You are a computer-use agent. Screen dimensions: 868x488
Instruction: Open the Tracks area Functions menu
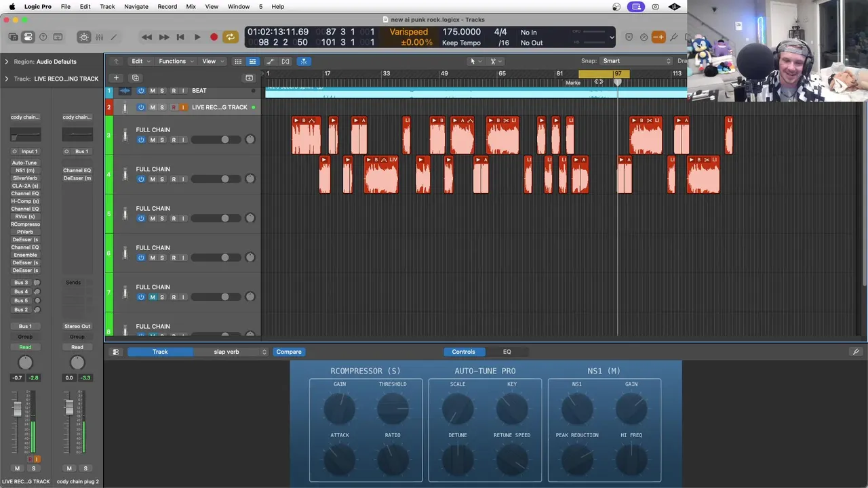tap(176, 61)
